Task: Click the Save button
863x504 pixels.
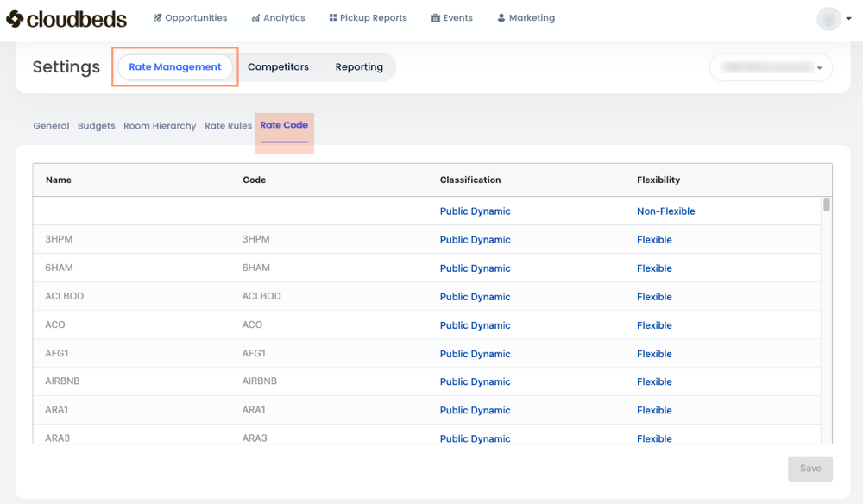Action: pyautogui.click(x=809, y=469)
